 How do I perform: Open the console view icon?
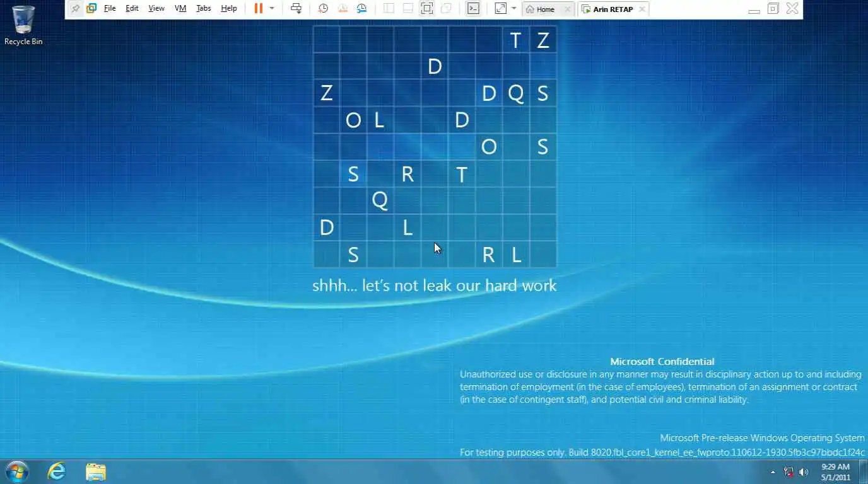pos(473,9)
